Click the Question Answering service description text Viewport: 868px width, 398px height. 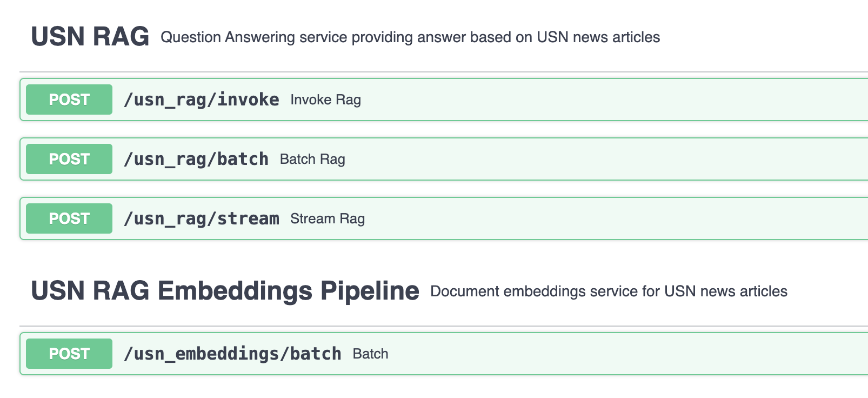(410, 37)
